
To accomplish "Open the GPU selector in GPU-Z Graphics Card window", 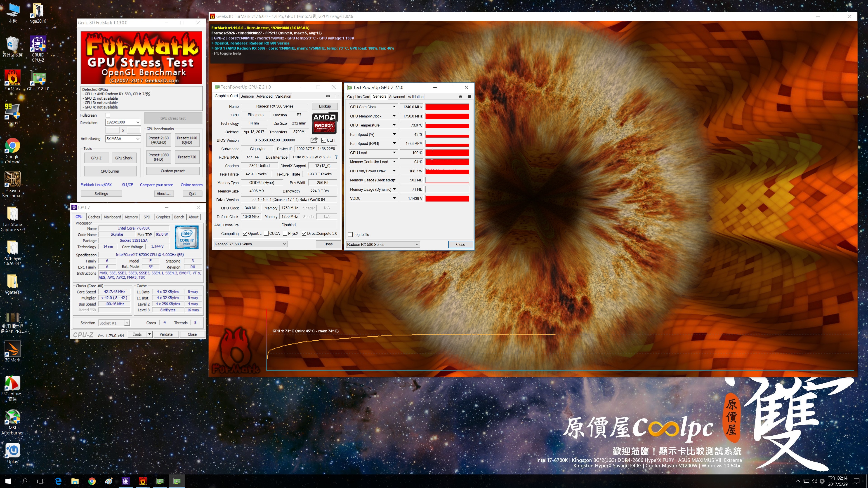I will click(x=250, y=244).
